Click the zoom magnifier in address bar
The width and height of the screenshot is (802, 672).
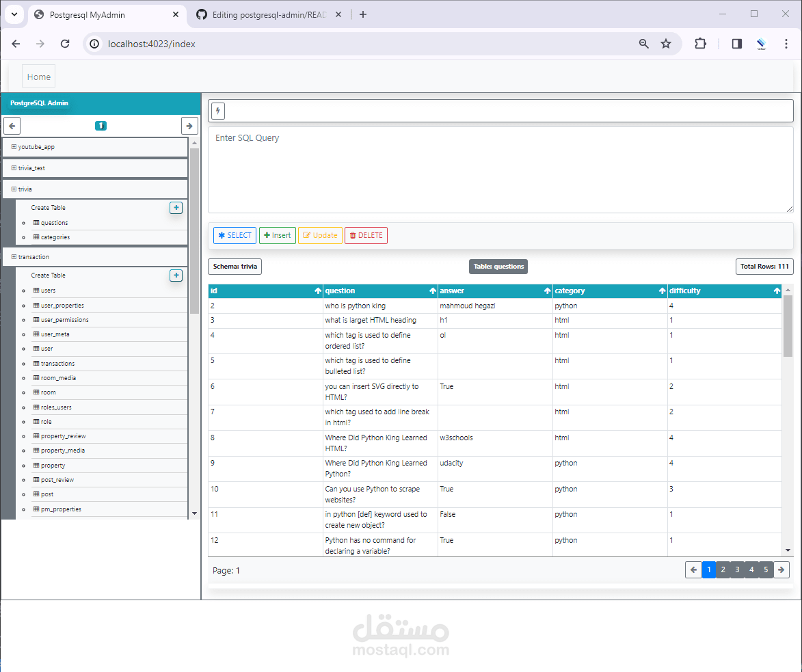tap(644, 44)
